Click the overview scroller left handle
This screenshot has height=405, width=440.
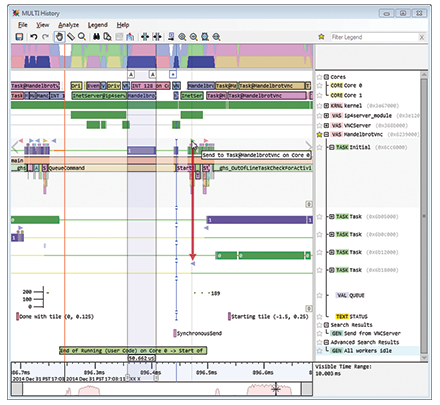pyautogui.click(x=17, y=389)
